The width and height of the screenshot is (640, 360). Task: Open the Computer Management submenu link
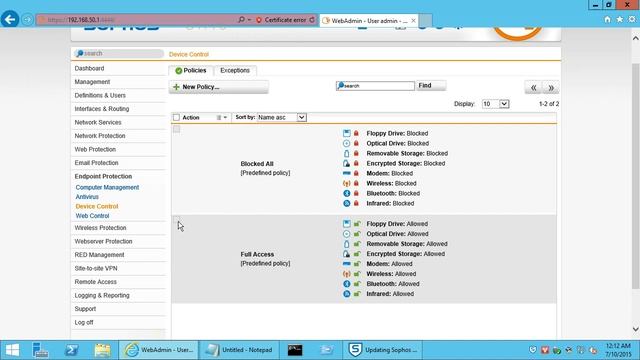pos(107,187)
